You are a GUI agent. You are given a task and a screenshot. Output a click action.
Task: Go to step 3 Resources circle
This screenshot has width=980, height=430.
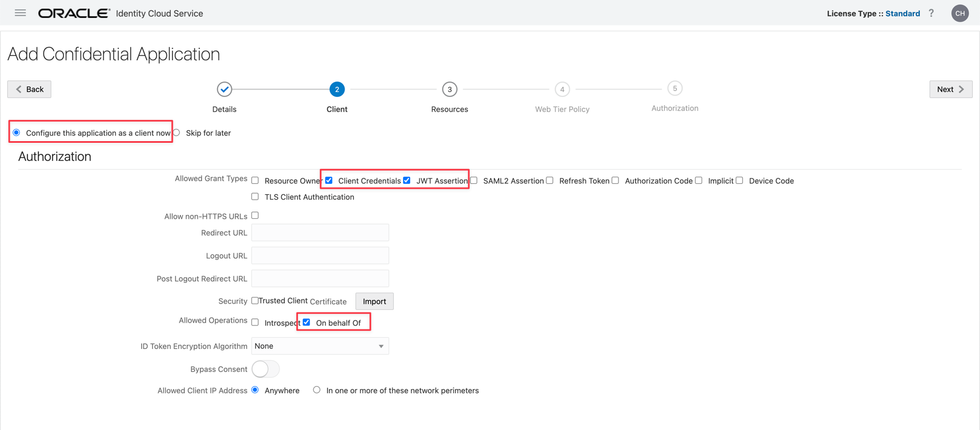[x=450, y=89]
